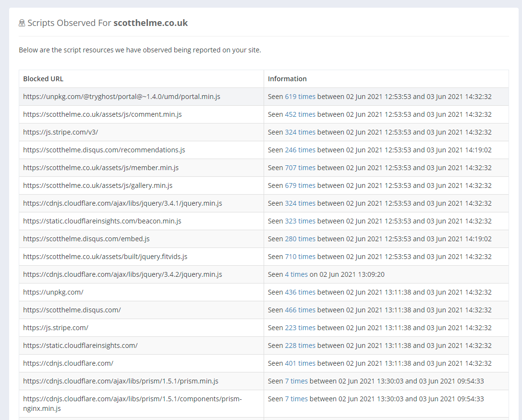Image resolution: width=522 pixels, height=420 pixels.
Task: Open 324 times link in js.stripe.com/v3/ row
Action: (x=300, y=132)
